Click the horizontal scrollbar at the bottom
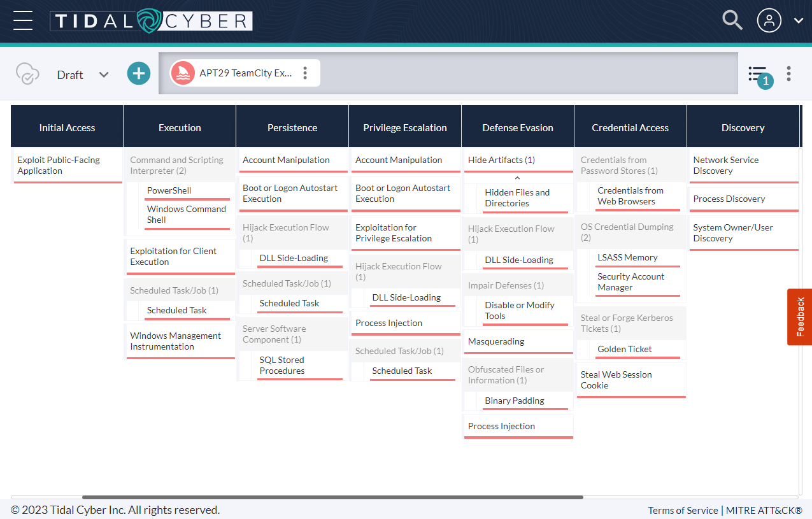The height and width of the screenshot is (519, 812). coord(332,497)
